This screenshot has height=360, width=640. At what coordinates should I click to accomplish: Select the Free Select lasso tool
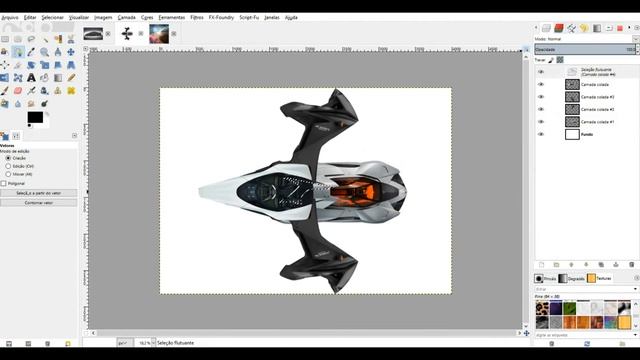tap(31, 39)
